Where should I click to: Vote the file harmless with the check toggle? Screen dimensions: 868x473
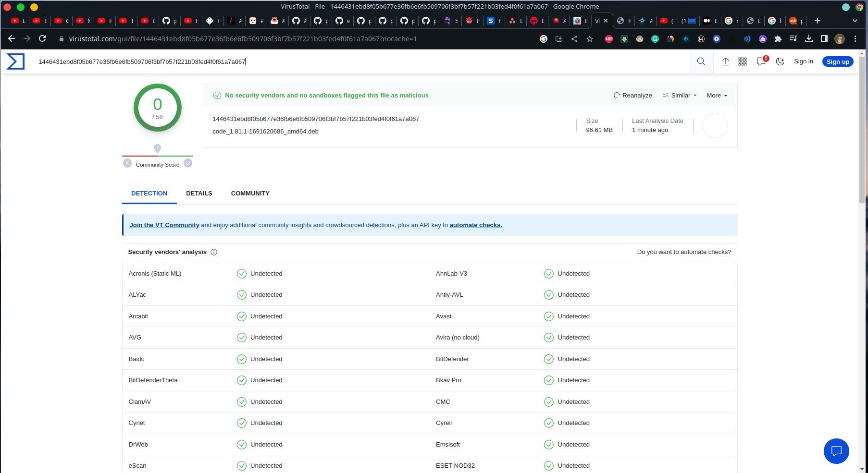[x=188, y=163]
